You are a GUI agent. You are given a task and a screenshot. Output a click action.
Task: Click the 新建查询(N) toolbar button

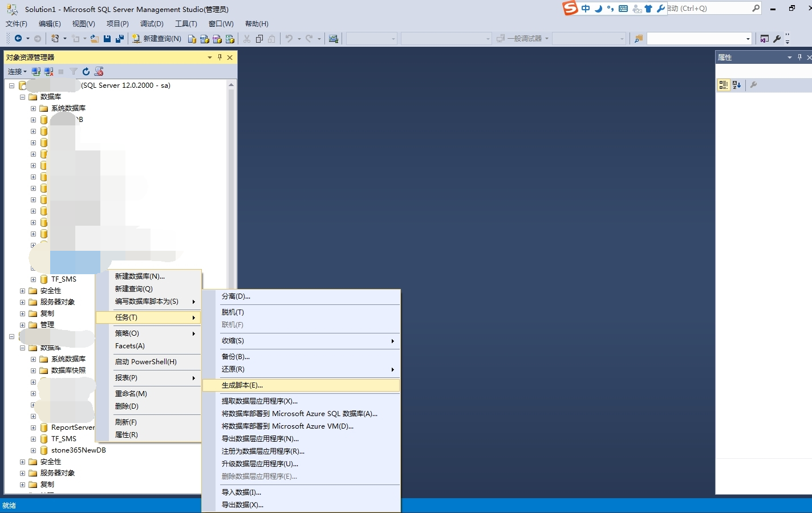[157, 39]
